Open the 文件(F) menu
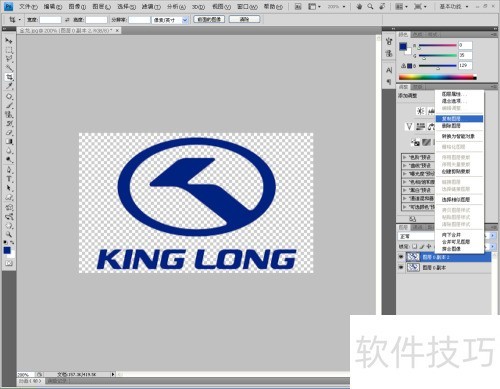 pyautogui.click(x=28, y=6)
